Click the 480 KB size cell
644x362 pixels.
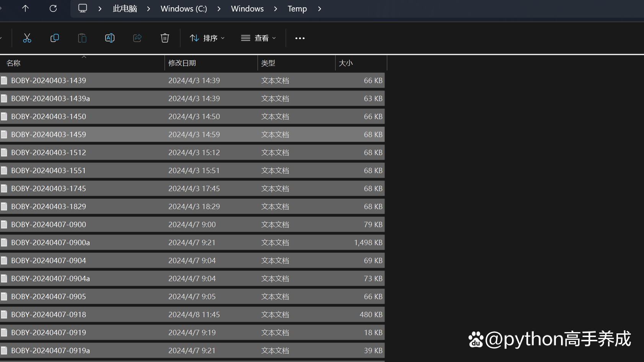click(x=371, y=314)
